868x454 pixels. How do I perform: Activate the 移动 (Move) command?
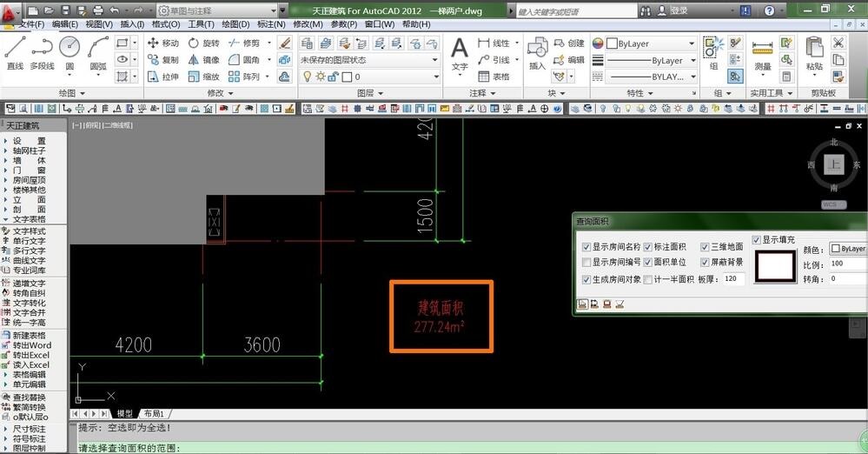[163, 43]
